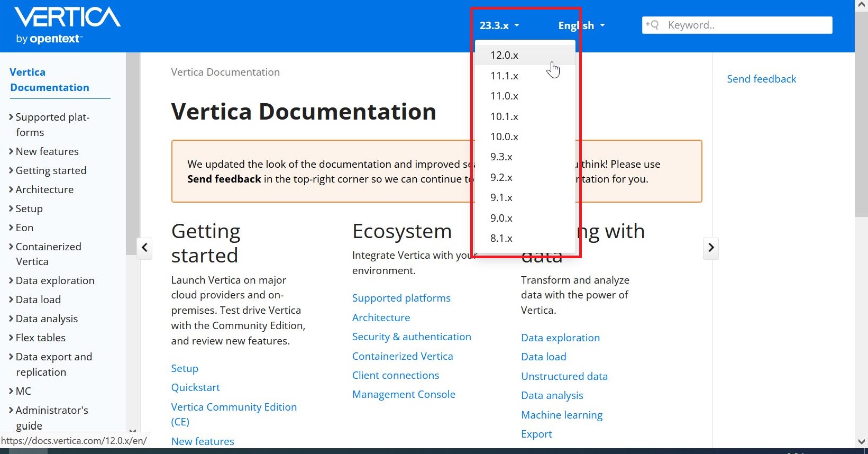Expand the Containerized Vertica sidebar chevron

11,247
